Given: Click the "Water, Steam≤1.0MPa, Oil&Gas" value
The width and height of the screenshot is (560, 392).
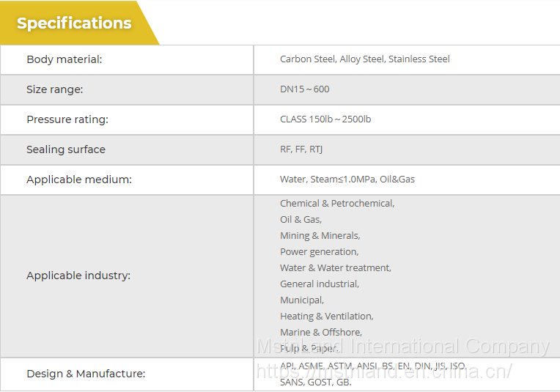Looking at the screenshot, I should coord(347,180).
